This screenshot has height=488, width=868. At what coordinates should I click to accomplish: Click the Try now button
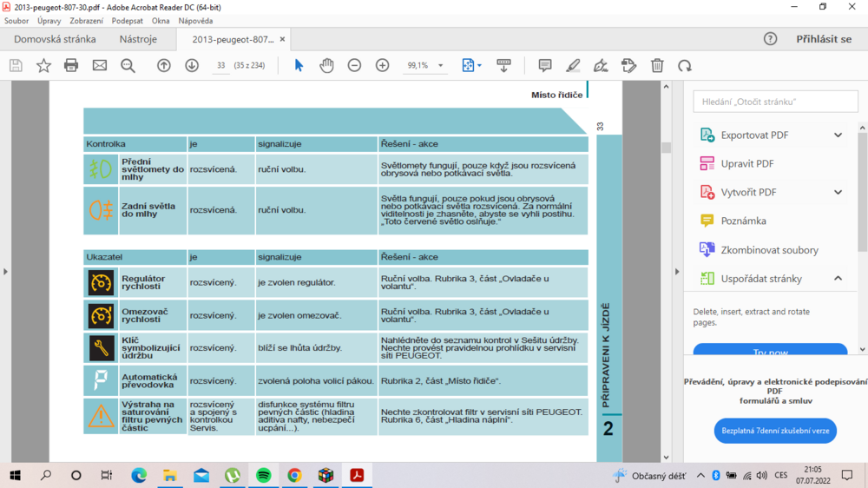pyautogui.click(x=770, y=351)
